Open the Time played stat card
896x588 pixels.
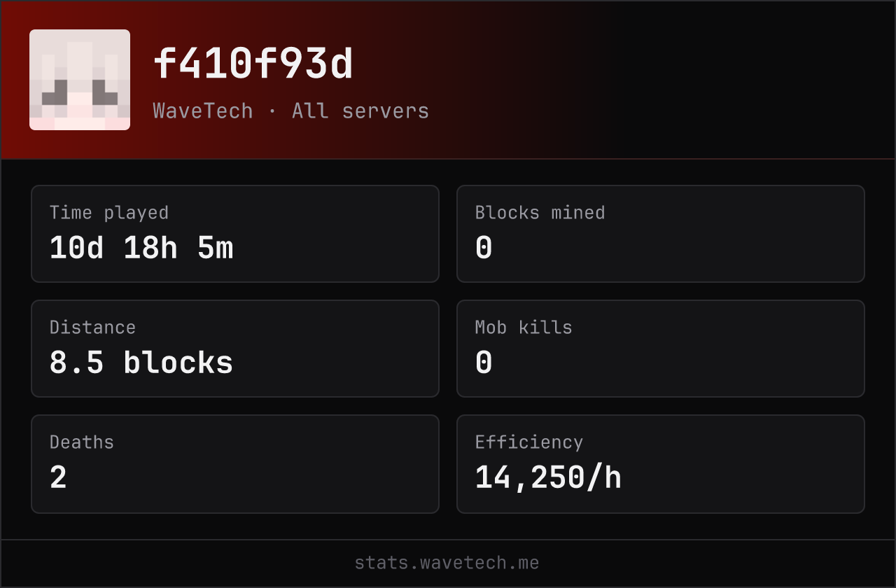click(x=235, y=234)
